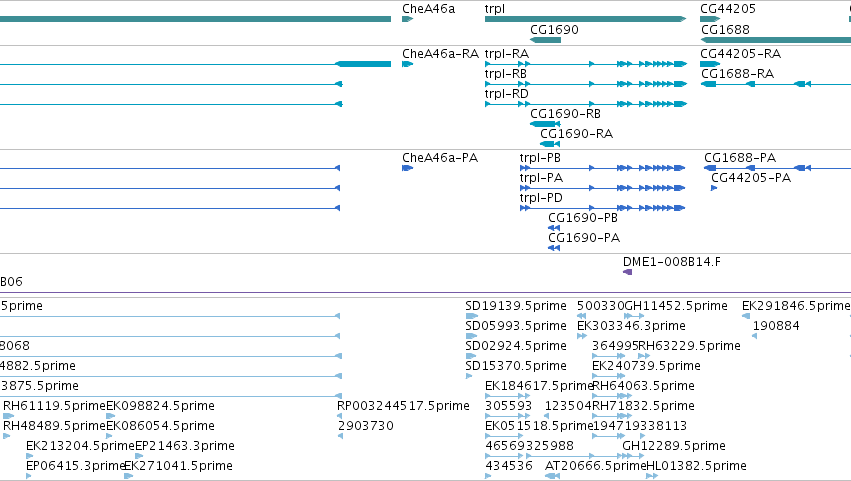Viewport: 851px width, 481px height.
Task: Select the EK240739.5prime EST label
Action: coord(646,366)
